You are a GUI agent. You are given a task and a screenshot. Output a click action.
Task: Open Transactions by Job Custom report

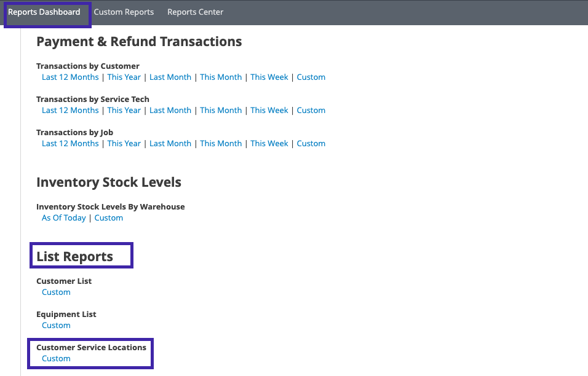(311, 144)
